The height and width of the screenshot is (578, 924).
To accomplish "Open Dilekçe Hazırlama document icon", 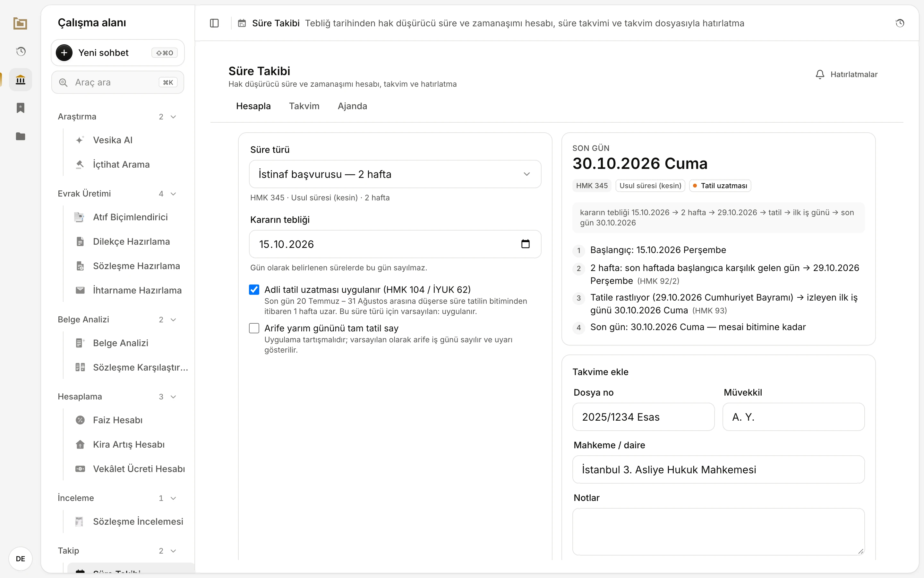I will pyautogui.click(x=80, y=241).
